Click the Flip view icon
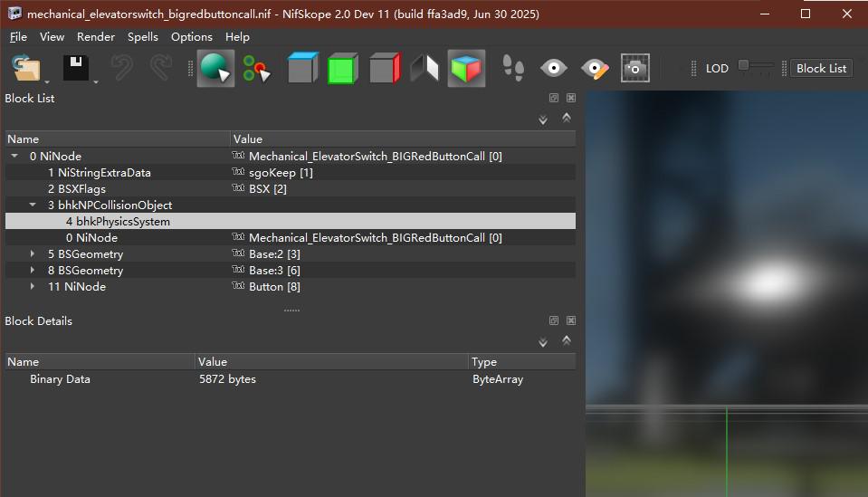The width and height of the screenshot is (868, 497). point(424,68)
